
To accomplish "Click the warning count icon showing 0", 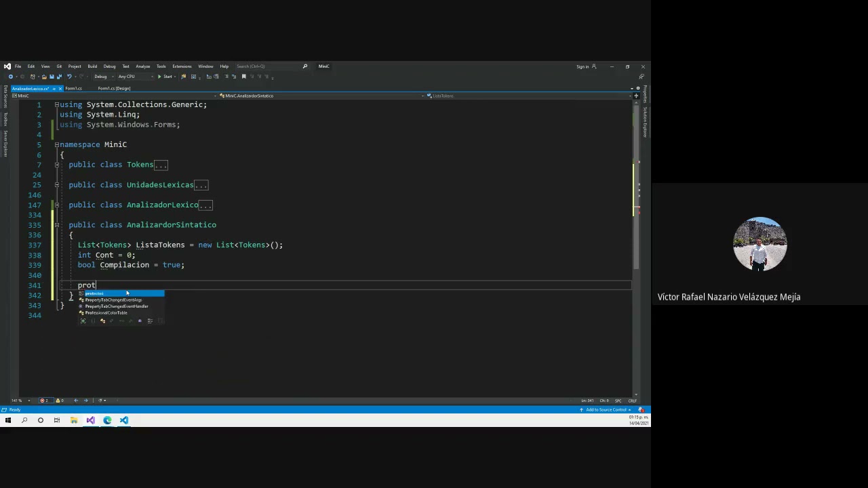I will [x=59, y=401].
